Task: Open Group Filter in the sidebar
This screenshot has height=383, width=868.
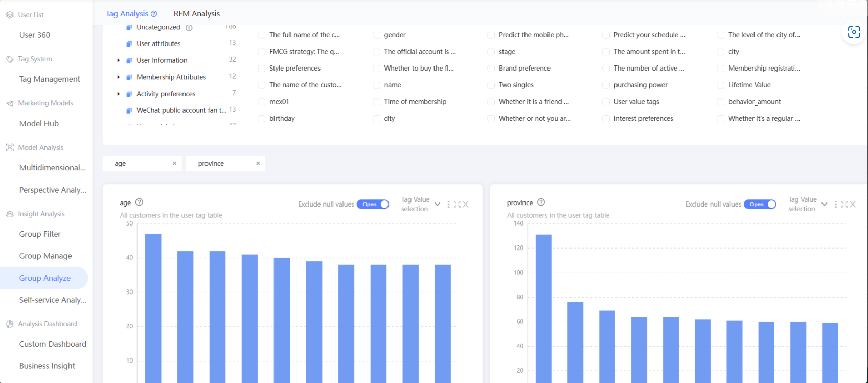Action: (x=40, y=234)
